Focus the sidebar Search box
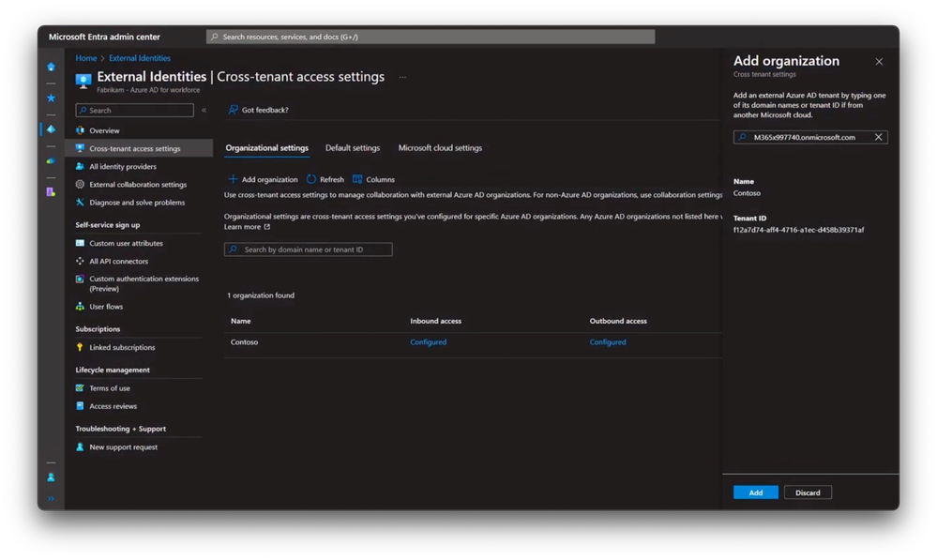937x560 pixels. [x=134, y=110]
